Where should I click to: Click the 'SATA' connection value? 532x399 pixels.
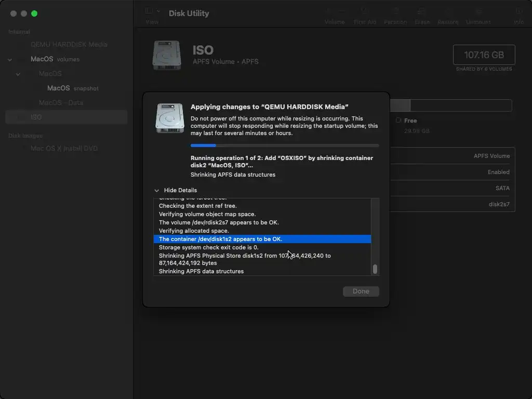[502, 188]
